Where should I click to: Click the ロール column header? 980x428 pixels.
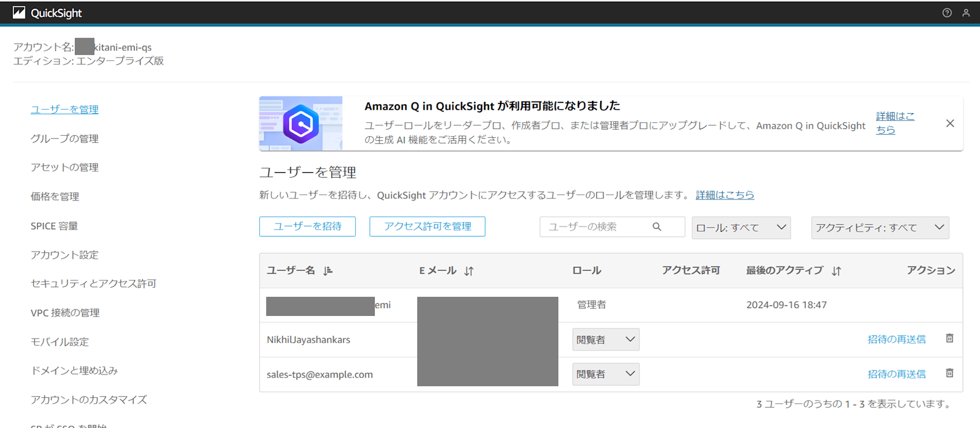tap(587, 270)
